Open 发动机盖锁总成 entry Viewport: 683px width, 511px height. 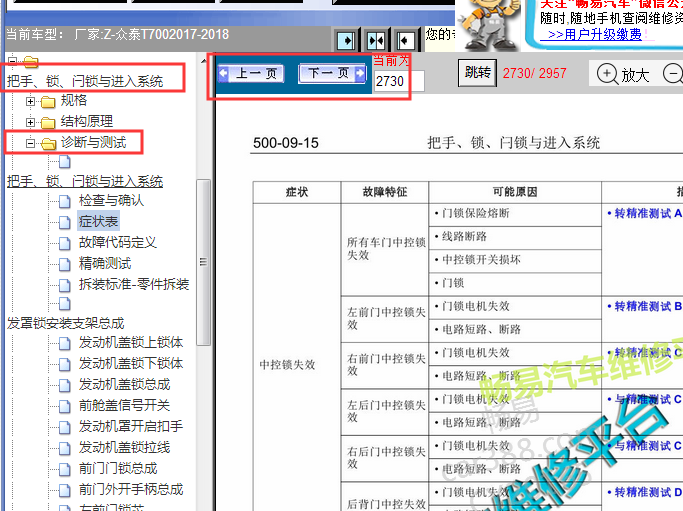pos(124,384)
